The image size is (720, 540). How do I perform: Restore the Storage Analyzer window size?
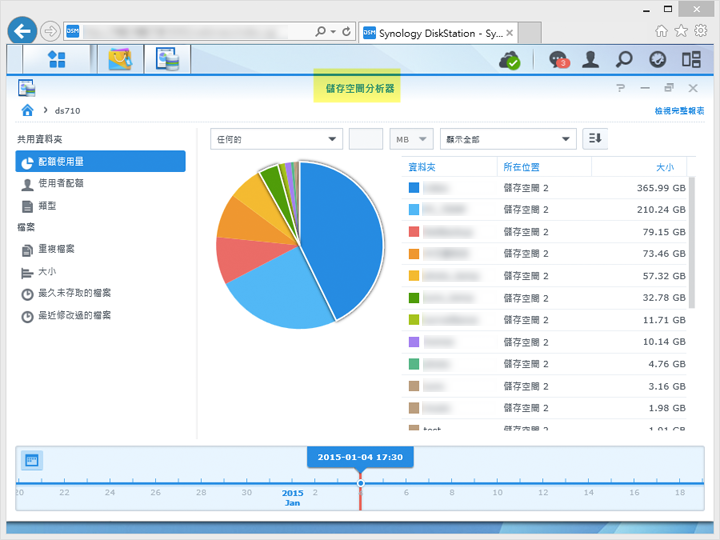coord(669,87)
